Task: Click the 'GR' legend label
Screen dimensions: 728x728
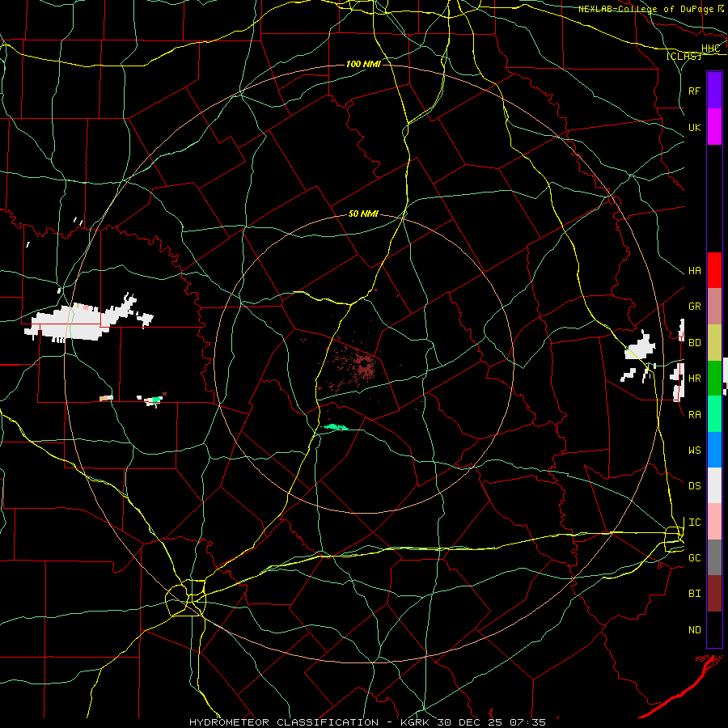Action: coord(694,307)
